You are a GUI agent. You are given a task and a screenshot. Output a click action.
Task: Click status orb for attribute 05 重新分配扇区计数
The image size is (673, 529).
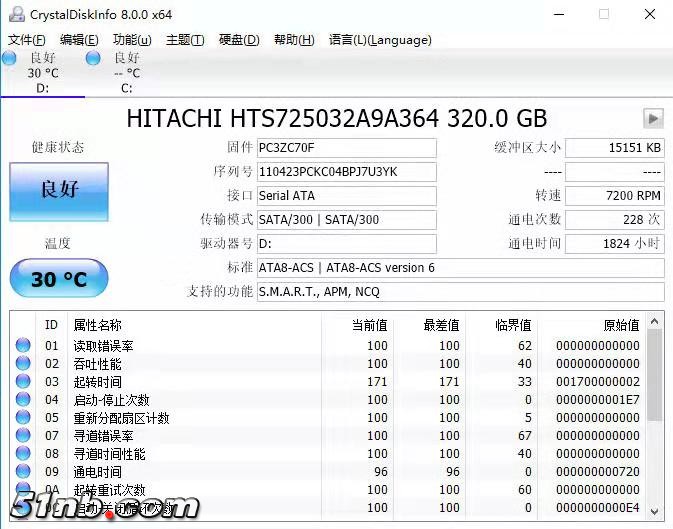[x=23, y=417]
